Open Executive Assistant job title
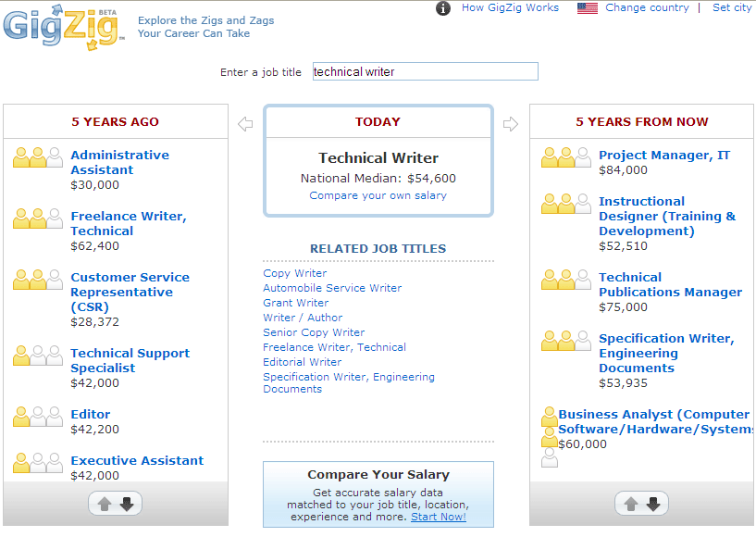Viewport: 756px width, 537px height. coord(137,461)
